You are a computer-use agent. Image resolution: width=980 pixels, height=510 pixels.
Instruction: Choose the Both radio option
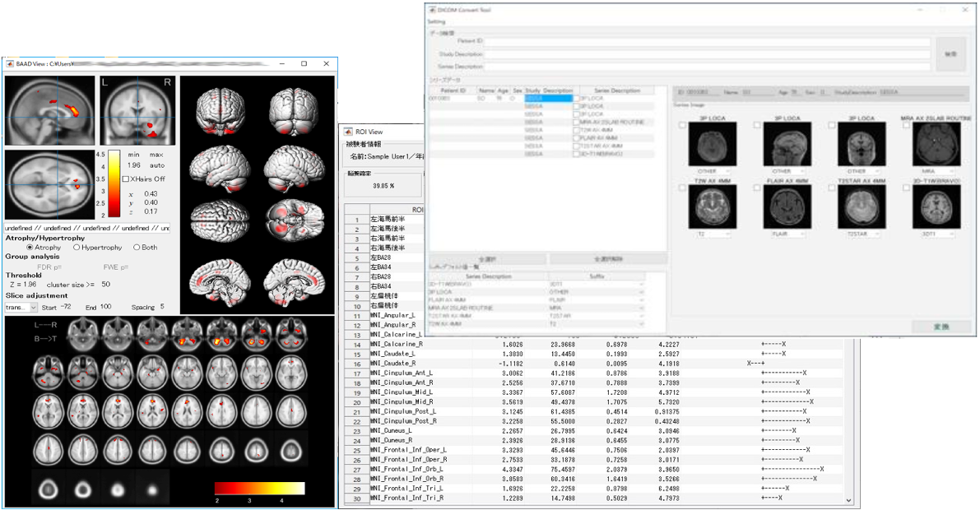coord(137,247)
